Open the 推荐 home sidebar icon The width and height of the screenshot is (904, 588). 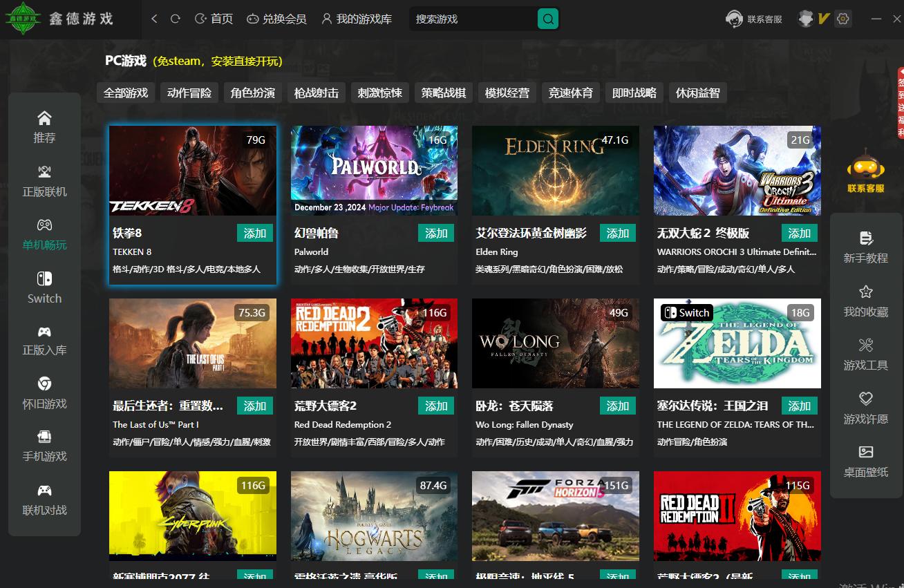44,127
